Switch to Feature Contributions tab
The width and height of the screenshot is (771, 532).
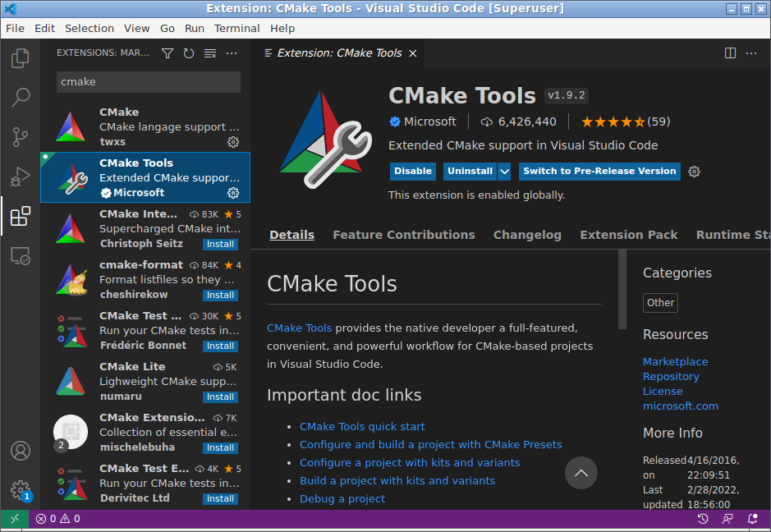[404, 235]
